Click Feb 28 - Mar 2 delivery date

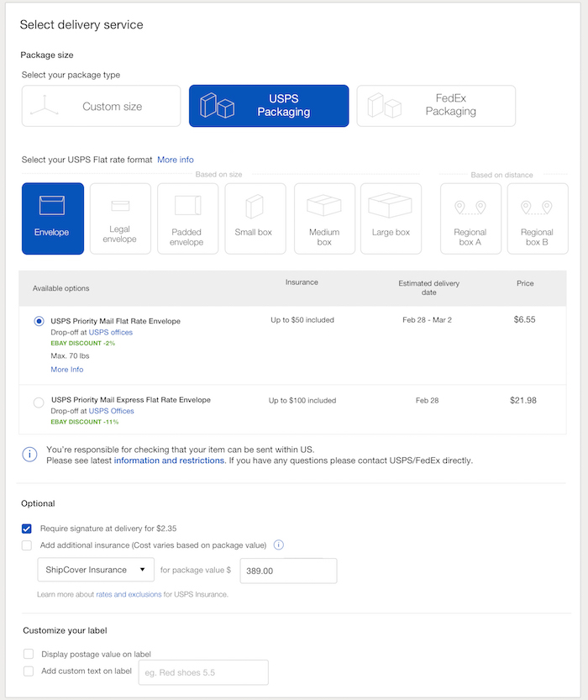tap(427, 320)
